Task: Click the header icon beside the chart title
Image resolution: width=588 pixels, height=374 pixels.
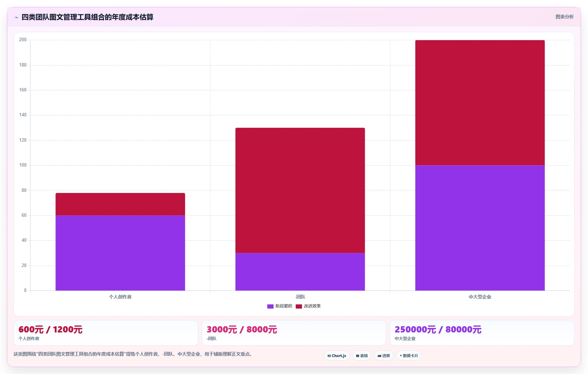Action: click(x=16, y=17)
